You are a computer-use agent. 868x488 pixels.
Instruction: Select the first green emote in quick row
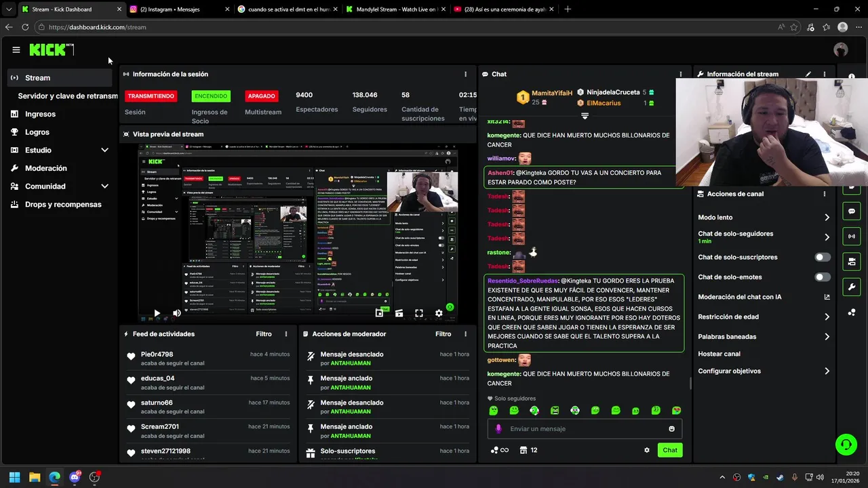(494, 411)
